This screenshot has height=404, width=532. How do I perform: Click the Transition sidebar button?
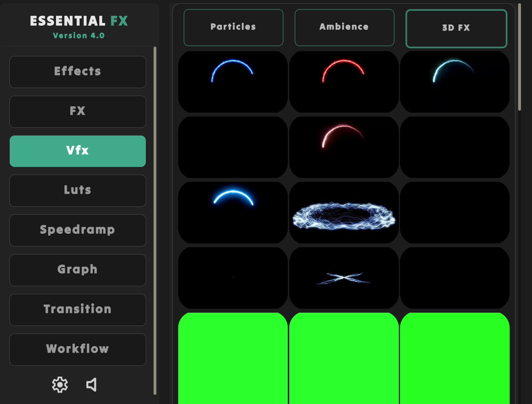78,310
